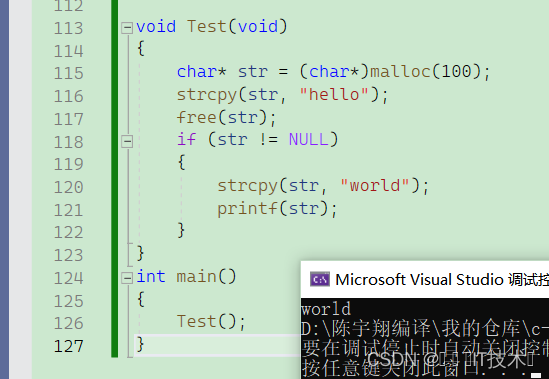Place cursor on malloc call in line 115
This screenshot has height=379, width=549.
[x=401, y=72]
